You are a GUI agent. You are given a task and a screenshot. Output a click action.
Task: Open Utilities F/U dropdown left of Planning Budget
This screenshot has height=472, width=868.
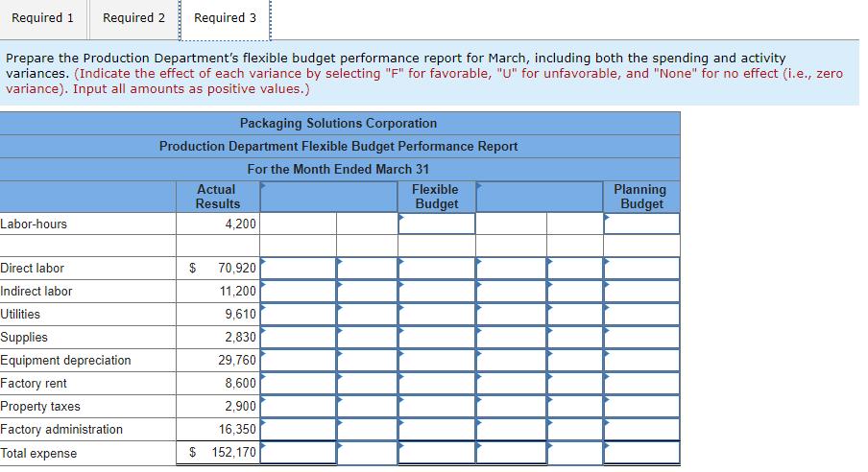[x=575, y=315]
